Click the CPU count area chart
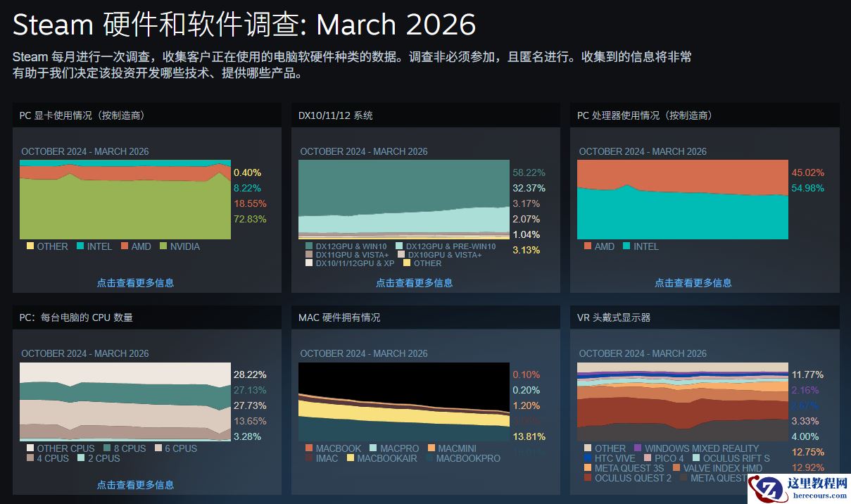Screen dimensions: 851x504 click(125, 402)
